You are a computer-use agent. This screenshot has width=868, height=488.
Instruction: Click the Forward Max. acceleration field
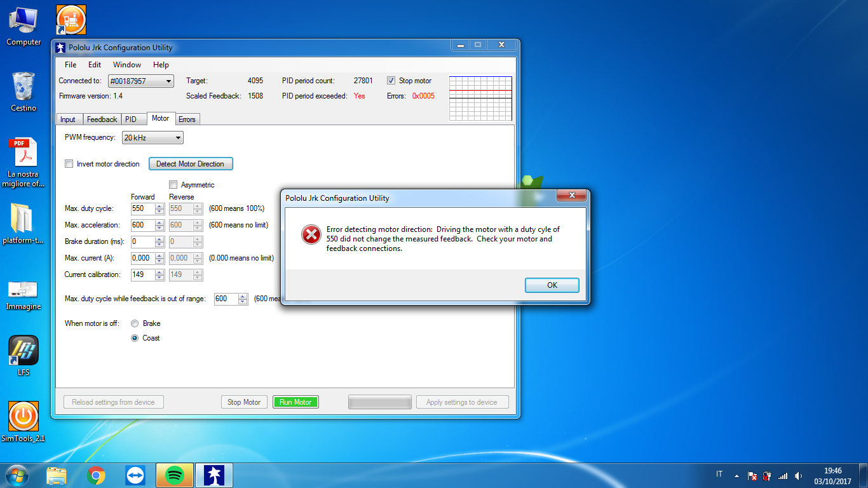(x=143, y=225)
